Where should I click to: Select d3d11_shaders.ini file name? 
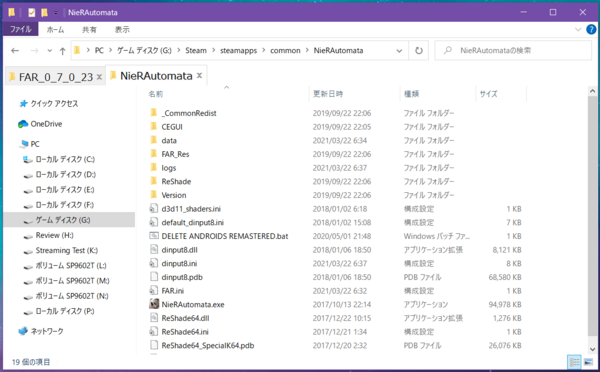(191, 209)
